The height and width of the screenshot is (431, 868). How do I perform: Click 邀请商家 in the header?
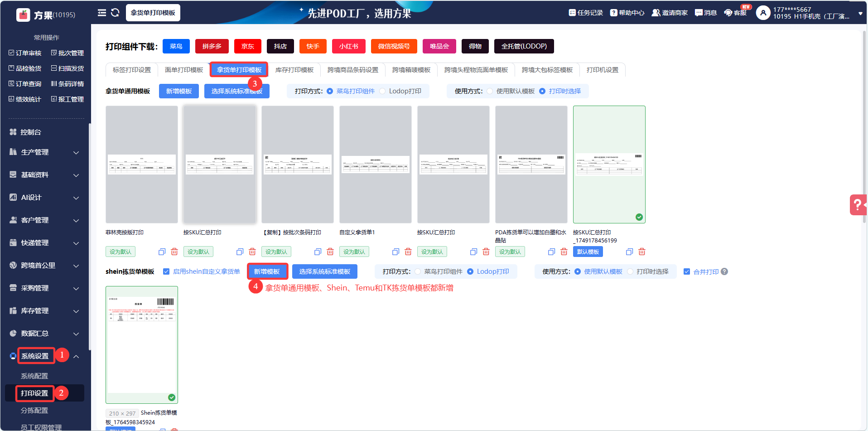click(x=670, y=13)
